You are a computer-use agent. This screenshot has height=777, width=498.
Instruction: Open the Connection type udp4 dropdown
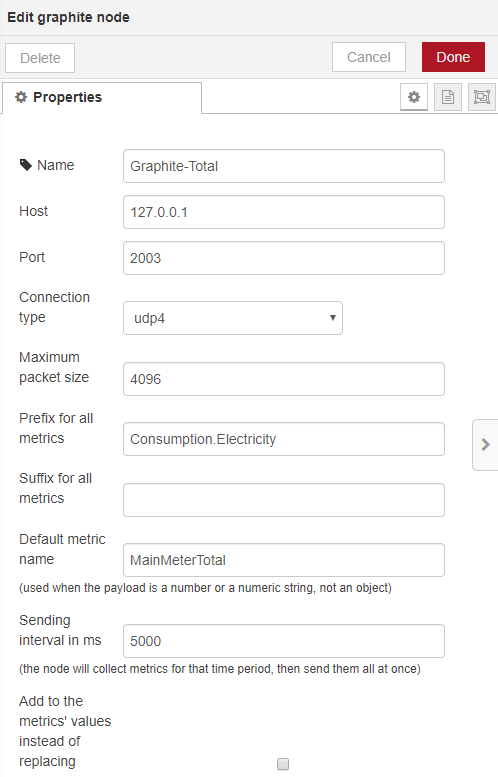coord(232,318)
